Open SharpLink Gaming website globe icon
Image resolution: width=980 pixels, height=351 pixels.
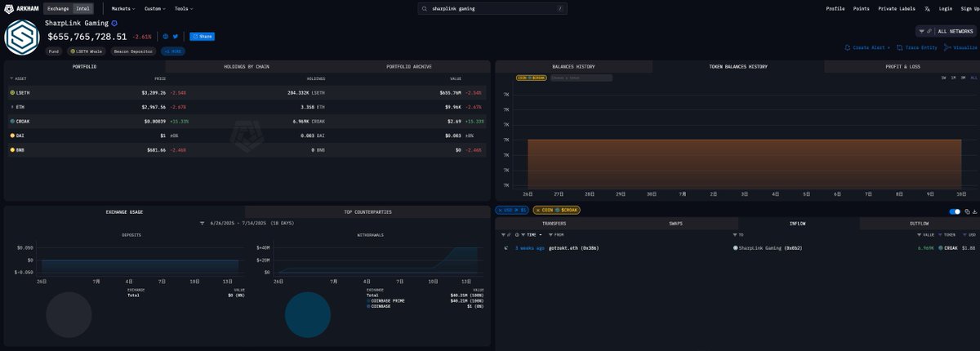tap(165, 37)
